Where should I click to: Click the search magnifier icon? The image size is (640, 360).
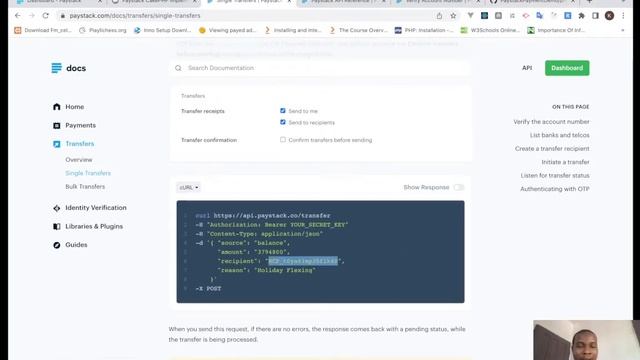pos(178,68)
